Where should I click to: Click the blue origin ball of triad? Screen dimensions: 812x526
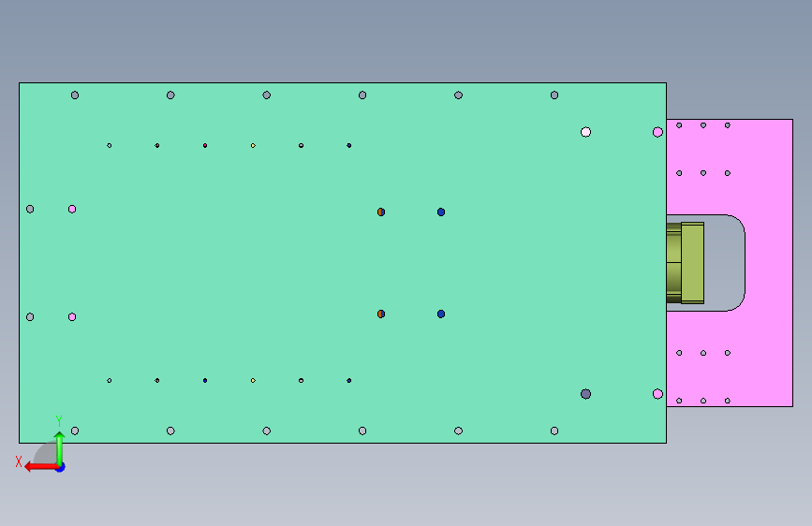[61, 468]
